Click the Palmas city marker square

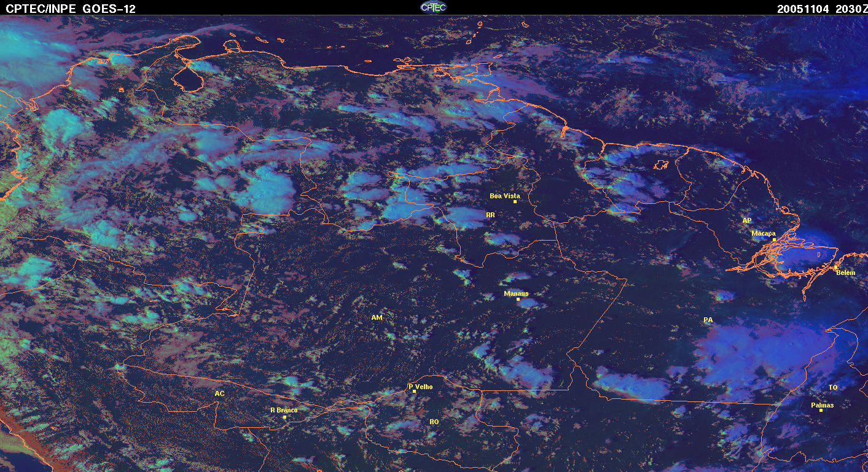pos(821,410)
